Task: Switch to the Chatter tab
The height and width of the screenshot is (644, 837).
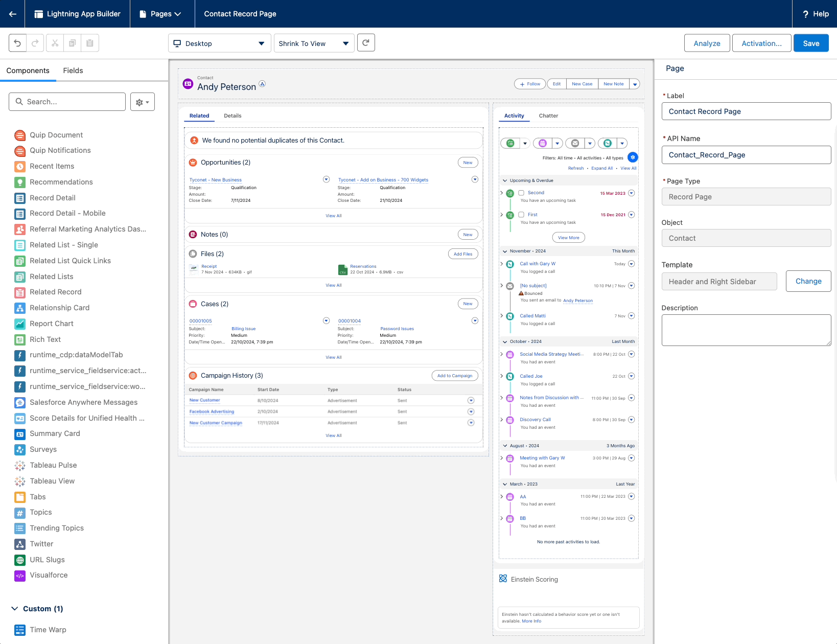Action: (x=548, y=116)
